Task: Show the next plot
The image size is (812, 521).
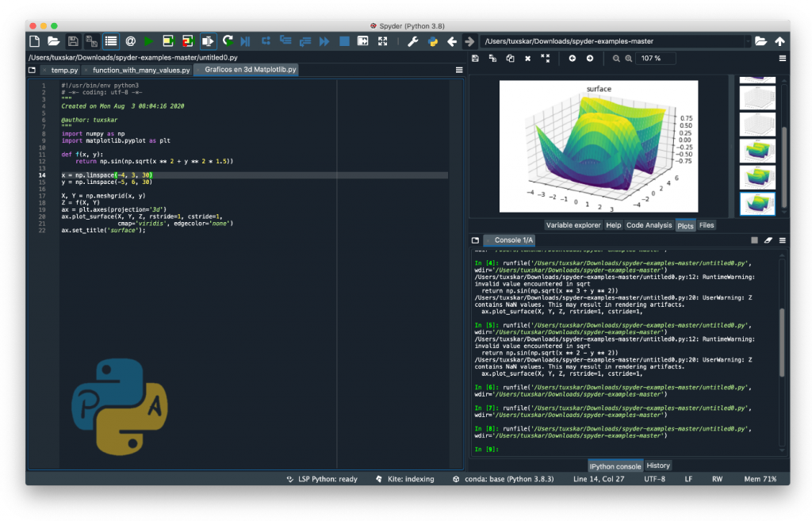Action: [x=590, y=59]
